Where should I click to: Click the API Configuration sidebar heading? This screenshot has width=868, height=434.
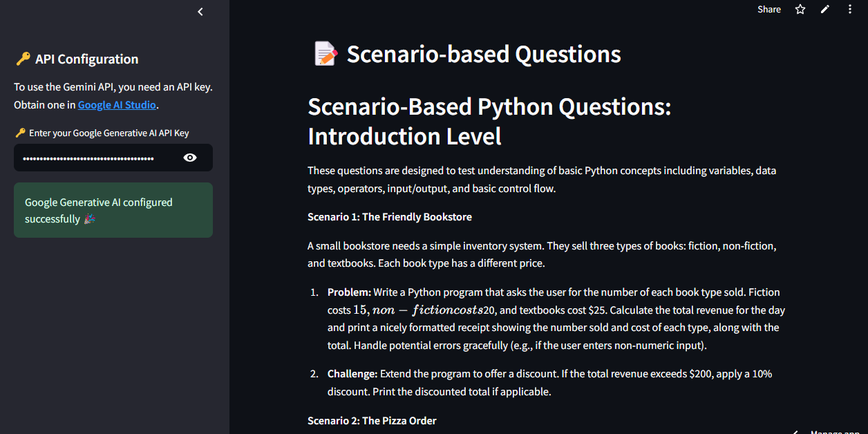coord(86,59)
